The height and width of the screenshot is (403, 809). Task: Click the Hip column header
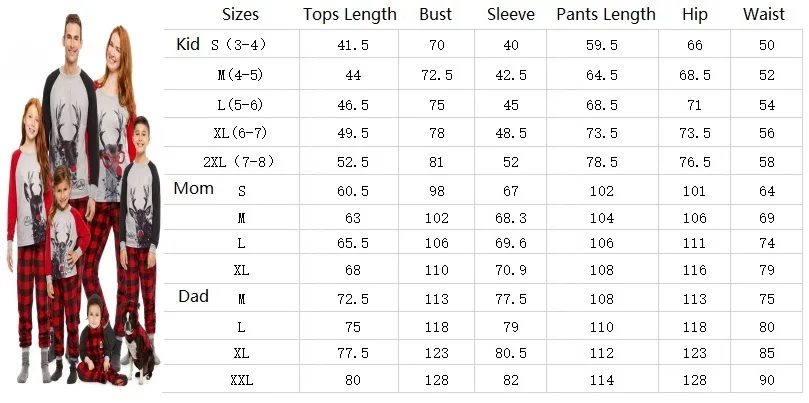point(694,14)
